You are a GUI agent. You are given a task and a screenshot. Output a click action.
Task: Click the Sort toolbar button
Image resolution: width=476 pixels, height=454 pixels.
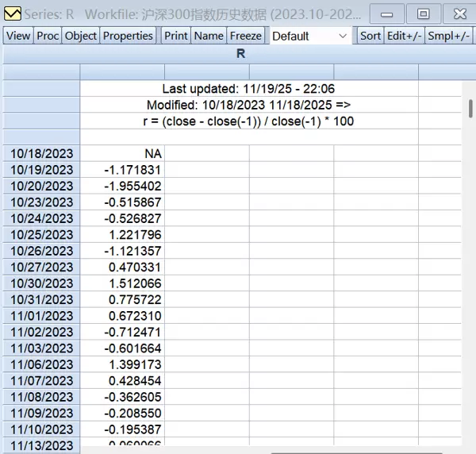pos(370,36)
